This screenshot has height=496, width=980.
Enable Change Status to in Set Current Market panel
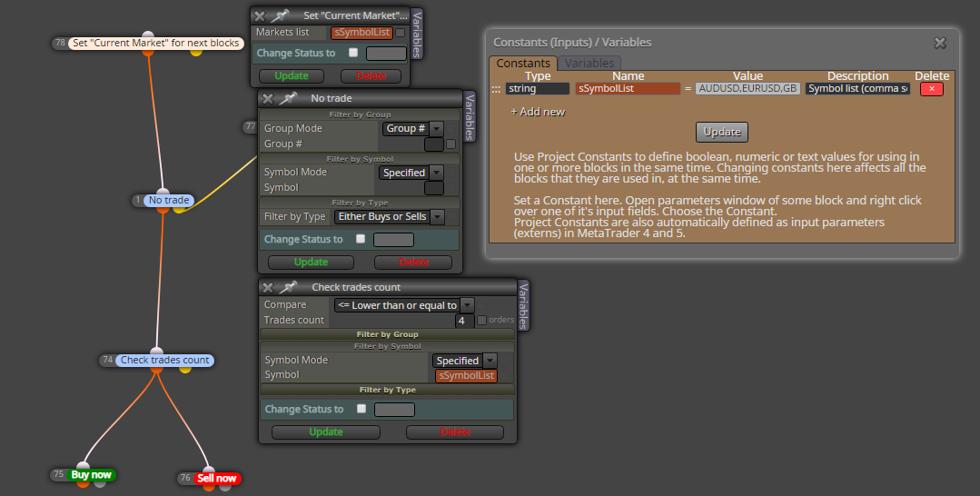pyautogui.click(x=353, y=53)
